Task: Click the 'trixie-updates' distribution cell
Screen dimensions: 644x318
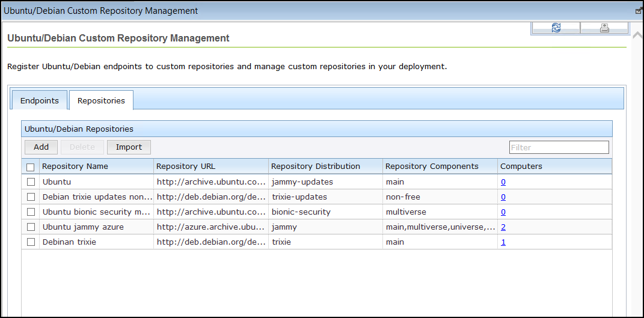Action: (326, 197)
